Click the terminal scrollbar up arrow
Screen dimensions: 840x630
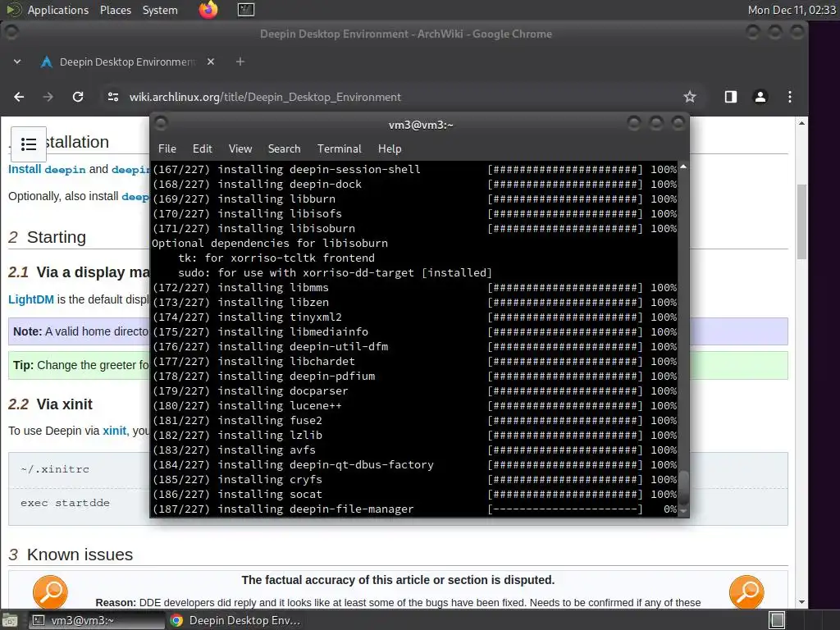click(683, 167)
